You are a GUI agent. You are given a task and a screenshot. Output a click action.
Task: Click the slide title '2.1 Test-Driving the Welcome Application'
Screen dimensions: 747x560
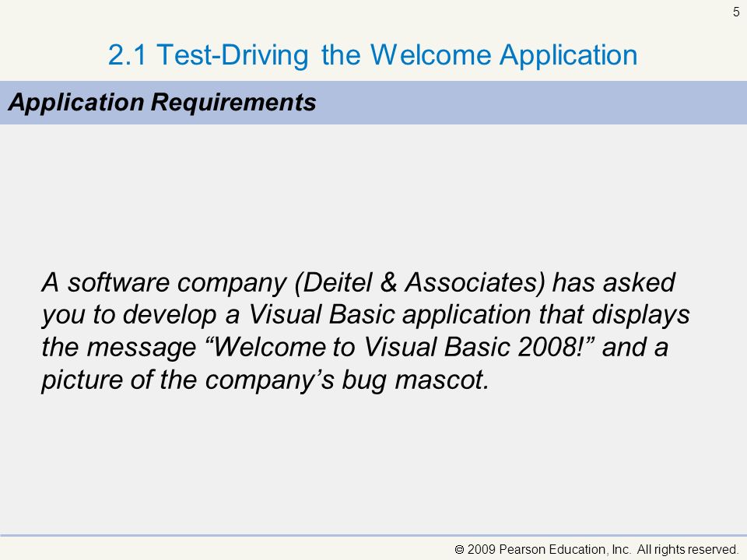click(373, 55)
